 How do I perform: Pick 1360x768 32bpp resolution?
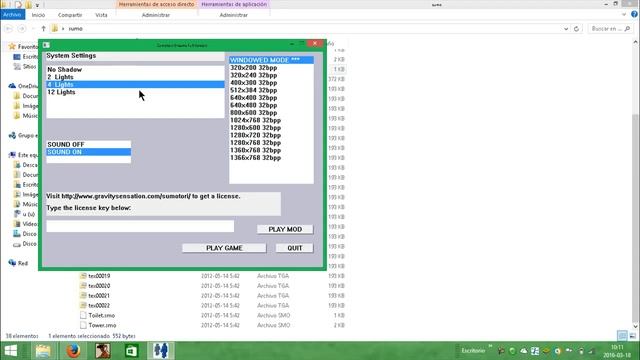click(x=271, y=150)
